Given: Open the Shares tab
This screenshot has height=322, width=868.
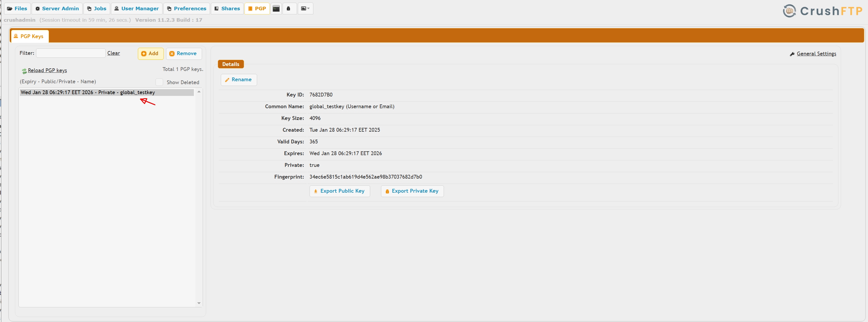Looking at the screenshot, I should [227, 9].
